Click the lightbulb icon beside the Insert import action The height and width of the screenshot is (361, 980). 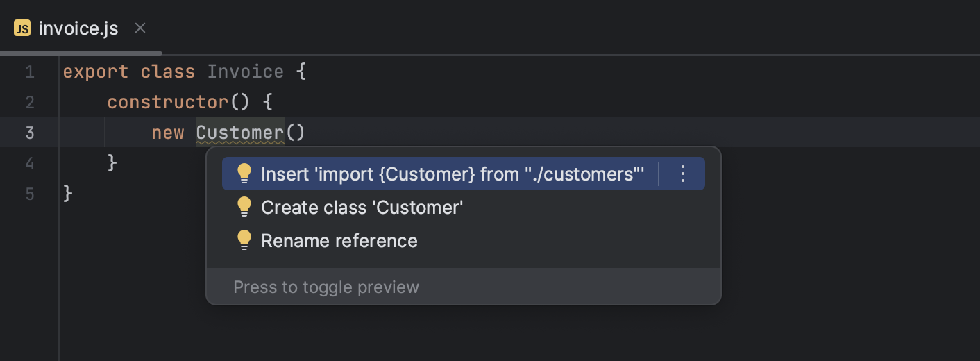tap(244, 174)
